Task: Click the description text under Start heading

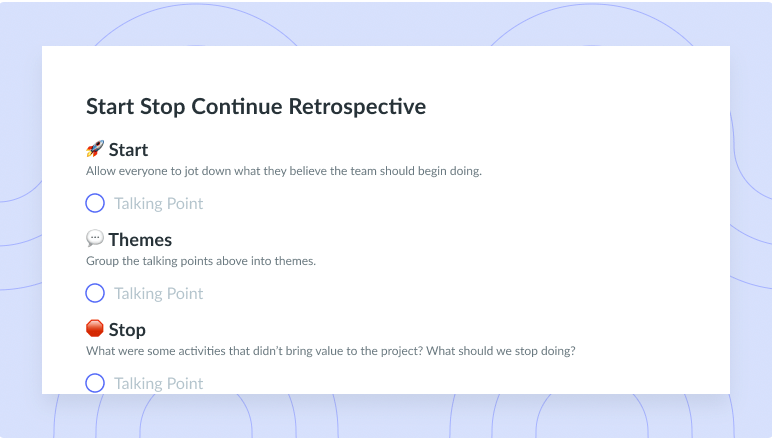Action: (x=284, y=171)
